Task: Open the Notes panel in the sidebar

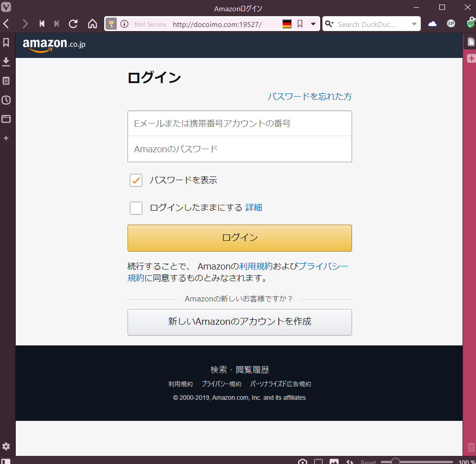Action: point(6,81)
